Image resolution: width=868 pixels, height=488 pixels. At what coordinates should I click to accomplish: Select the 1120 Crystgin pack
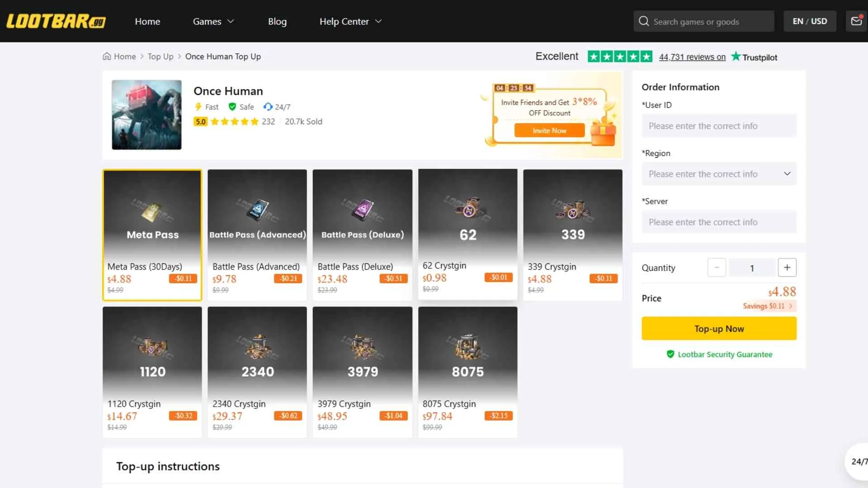(152, 372)
